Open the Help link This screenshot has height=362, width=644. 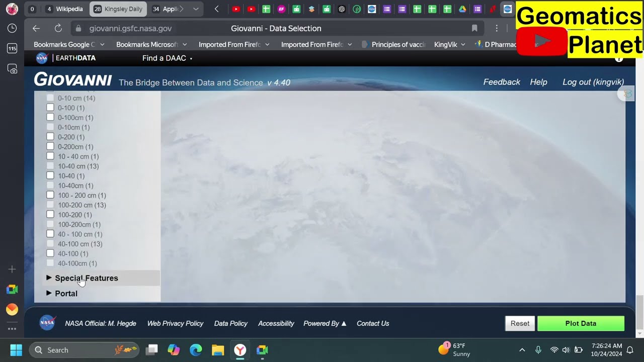click(538, 82)
